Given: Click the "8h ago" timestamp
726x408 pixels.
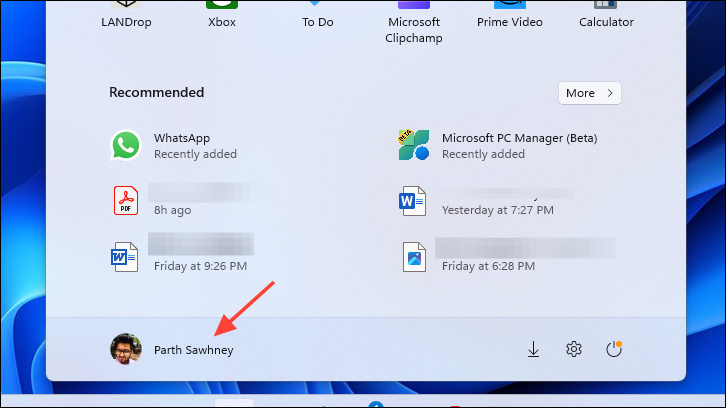Looking at the screenshot, I should [x=172, y=210].
